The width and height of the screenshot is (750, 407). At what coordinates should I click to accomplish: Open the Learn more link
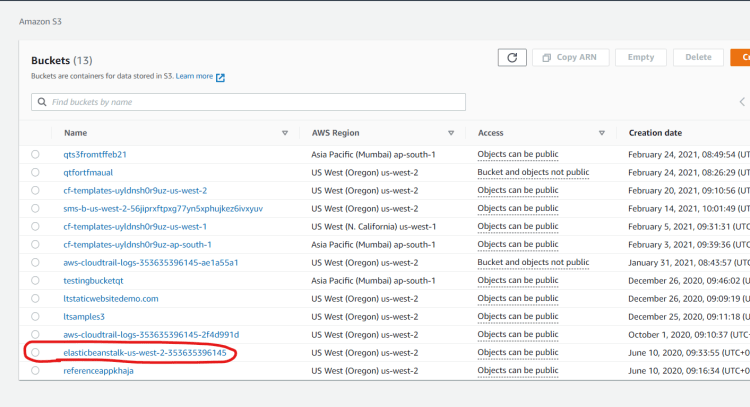click(194, 76)
